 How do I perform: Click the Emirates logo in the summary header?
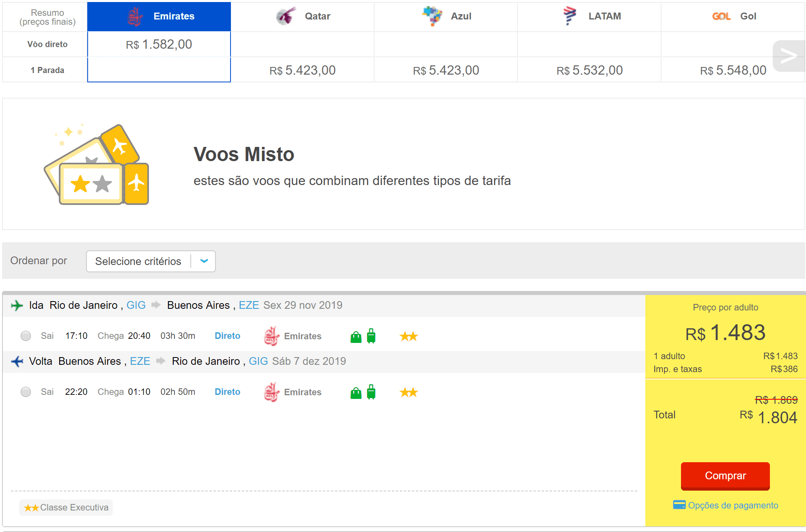point(135,17)
